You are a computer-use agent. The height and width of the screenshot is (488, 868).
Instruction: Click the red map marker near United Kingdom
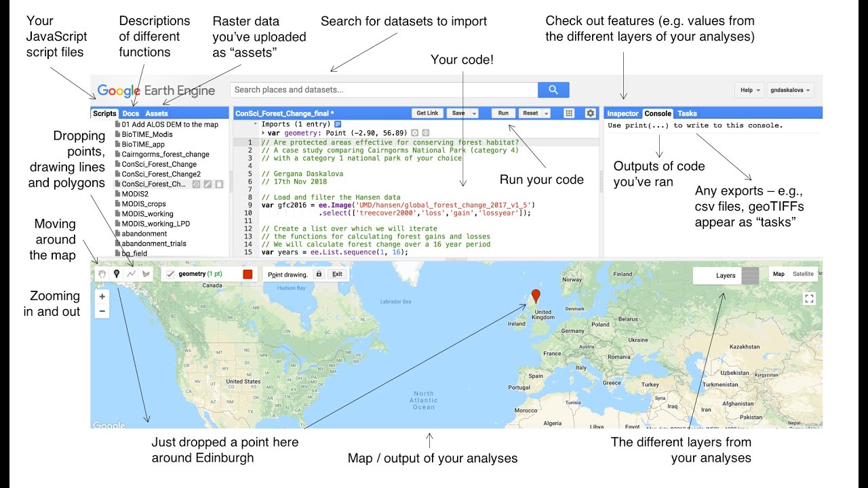[x=536, y=296]
